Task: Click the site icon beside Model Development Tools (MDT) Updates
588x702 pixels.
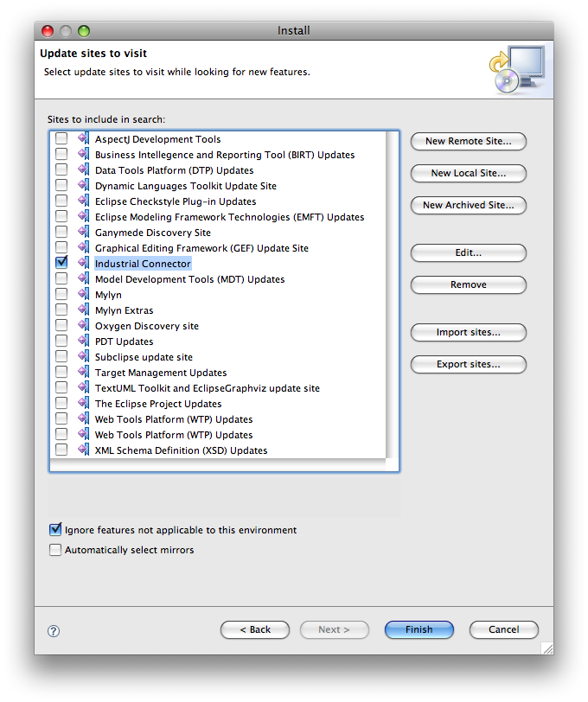Action: click(x=83, y=278)
